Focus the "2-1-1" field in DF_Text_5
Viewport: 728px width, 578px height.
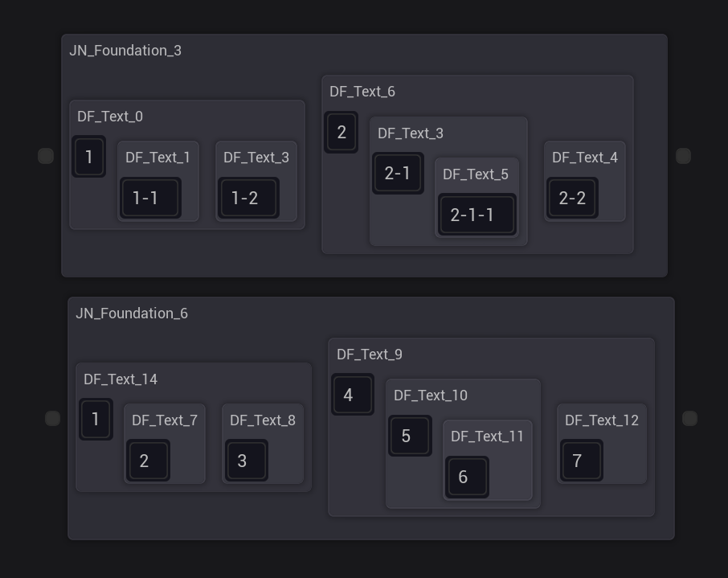pyautogui.click(x=476, y=215)
